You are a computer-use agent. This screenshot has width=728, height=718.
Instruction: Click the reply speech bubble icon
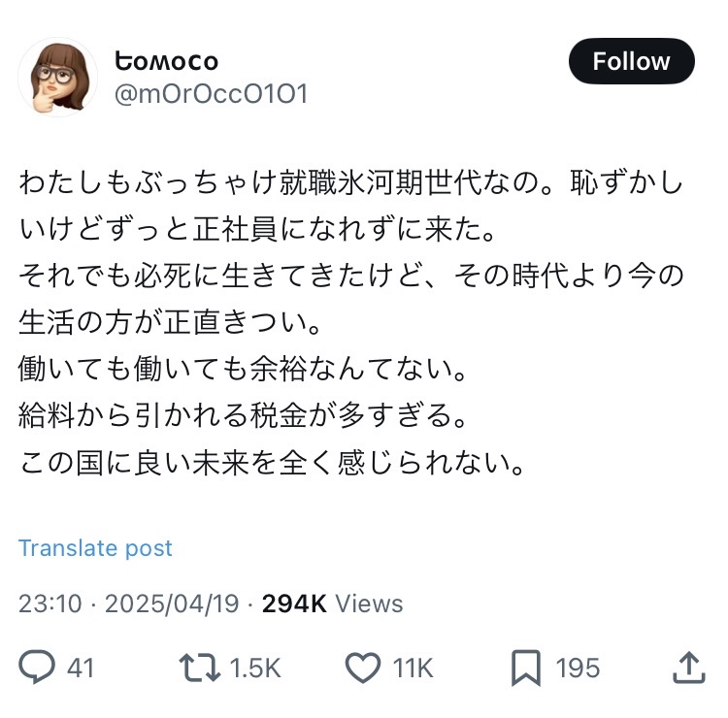coord(37,668)
